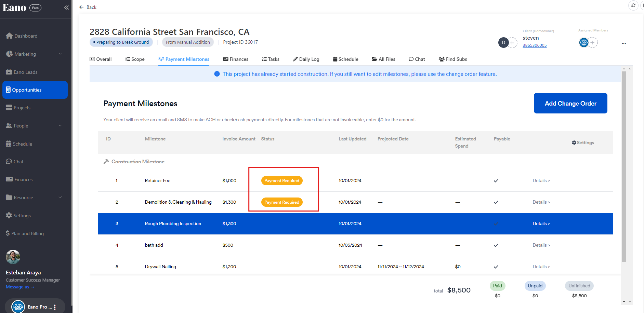This screenshot has height=313, width=644.
Task: Open the three-dot project options menu
Action: [623, 43]
